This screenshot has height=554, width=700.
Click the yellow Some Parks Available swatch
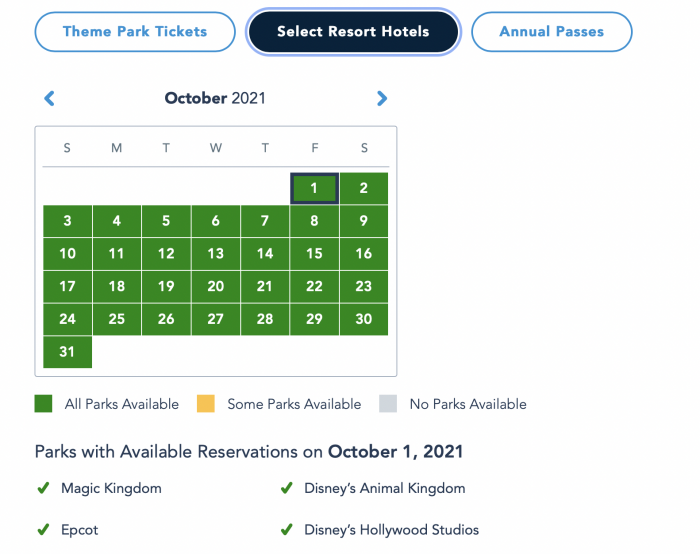205,404
